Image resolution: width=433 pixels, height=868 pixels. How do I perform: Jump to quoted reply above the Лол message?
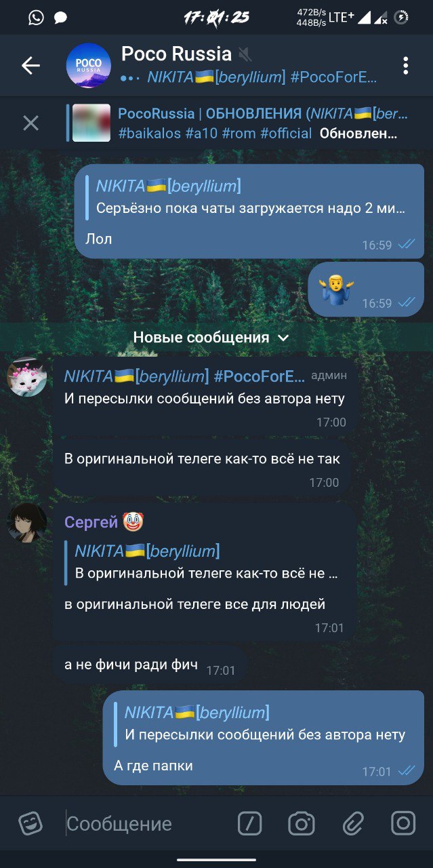[x=245, y=197]
